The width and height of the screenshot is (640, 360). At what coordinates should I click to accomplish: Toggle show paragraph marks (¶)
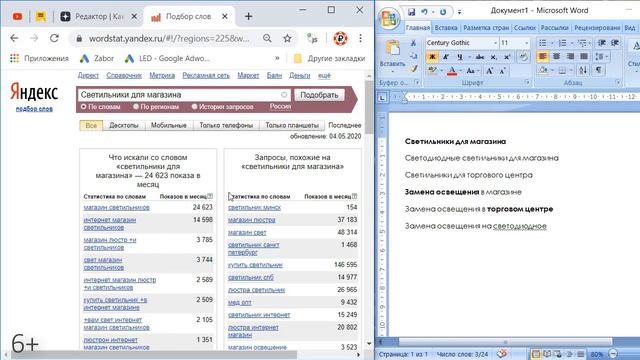point(598,70)
